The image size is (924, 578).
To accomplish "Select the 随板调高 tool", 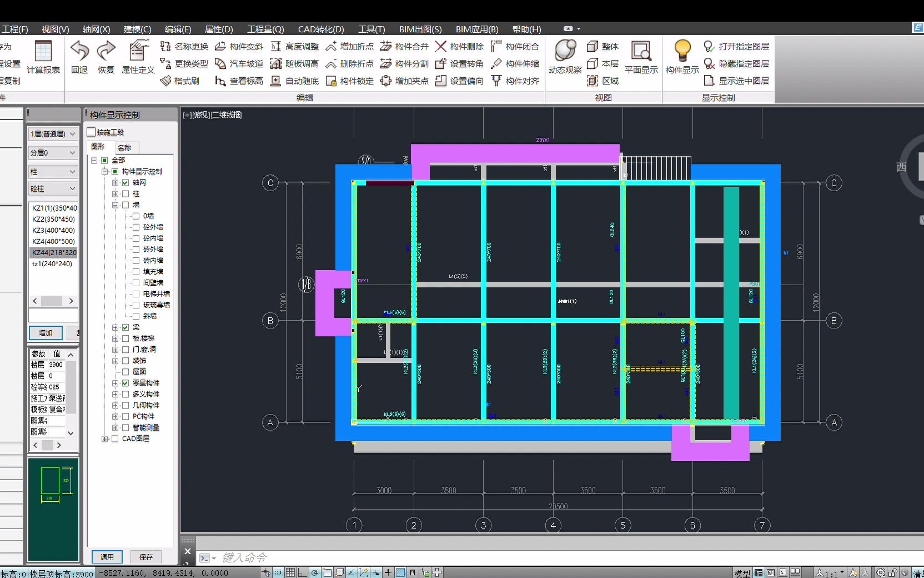I will (295, 64).
